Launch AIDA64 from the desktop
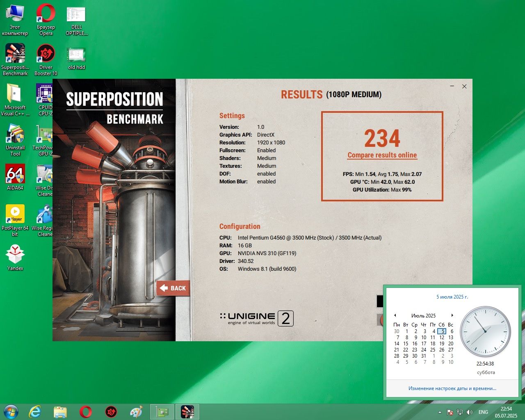This screenshot has width=525, height=420. 15,177
